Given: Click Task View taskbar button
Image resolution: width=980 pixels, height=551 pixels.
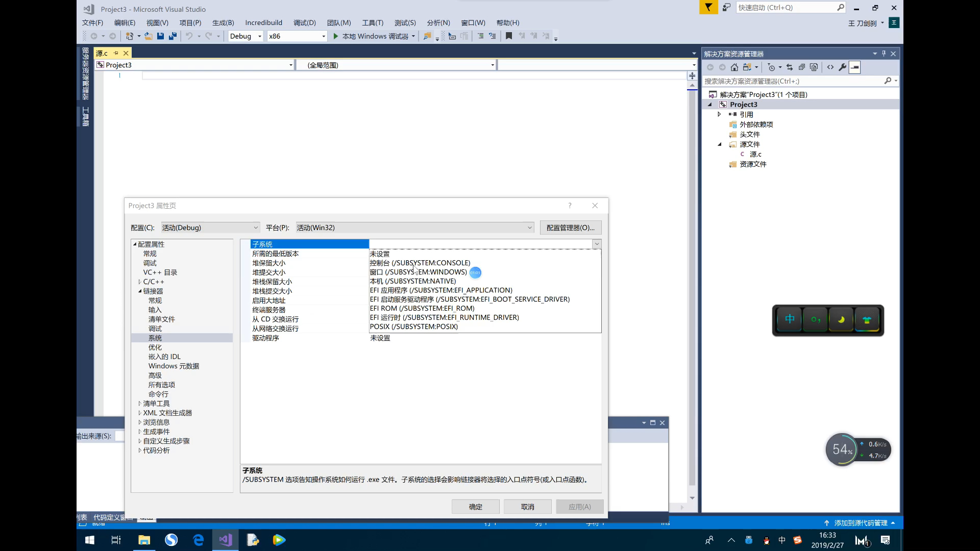Looking at the screenshot, I should pyautogui.click(x=116, y=540).
